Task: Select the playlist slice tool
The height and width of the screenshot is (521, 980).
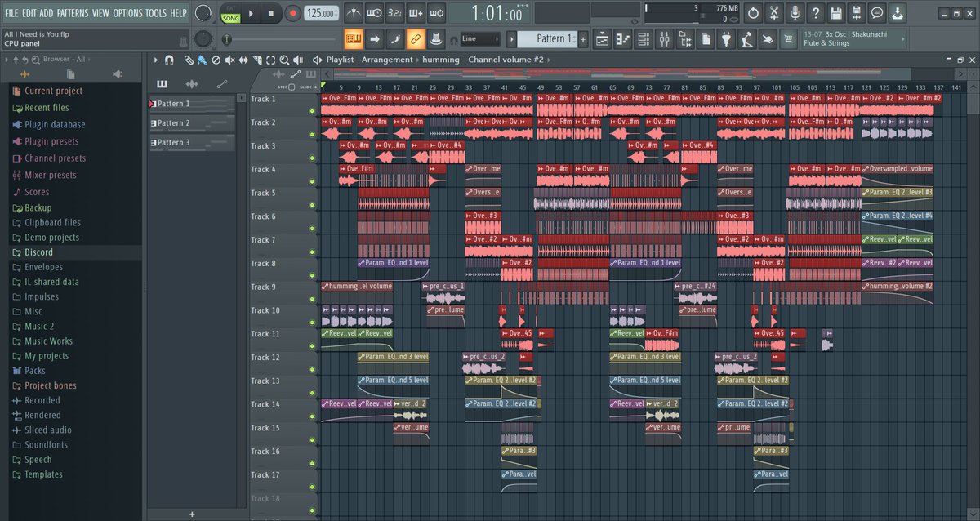Action: pyautogui.click(x=256, y=60)
